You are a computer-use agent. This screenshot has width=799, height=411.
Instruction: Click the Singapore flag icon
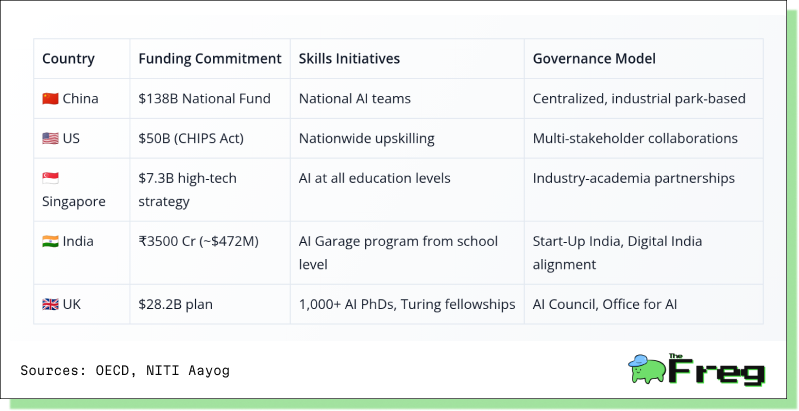pos(50,178)
